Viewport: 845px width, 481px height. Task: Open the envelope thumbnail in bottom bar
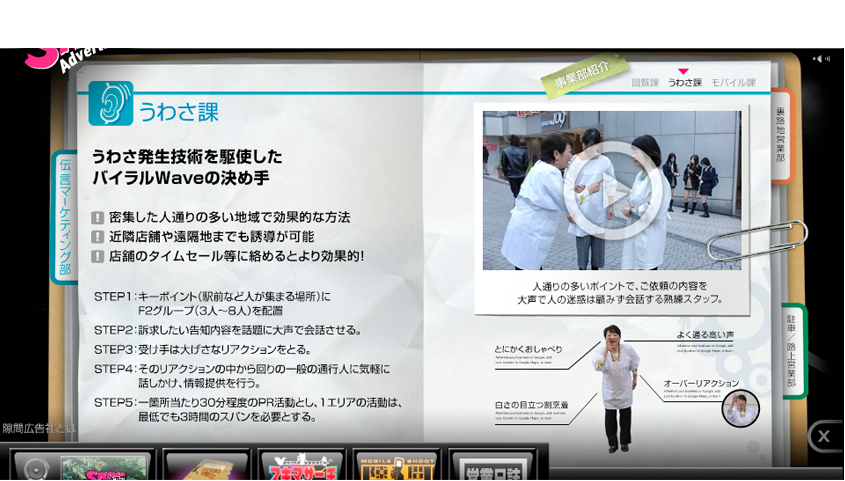(206, 466)
